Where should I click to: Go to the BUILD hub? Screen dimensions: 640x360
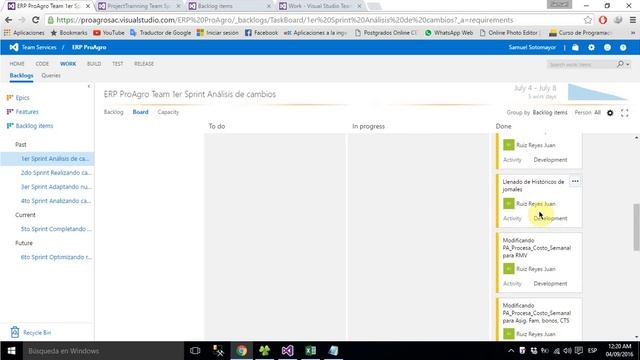(94, 64)
